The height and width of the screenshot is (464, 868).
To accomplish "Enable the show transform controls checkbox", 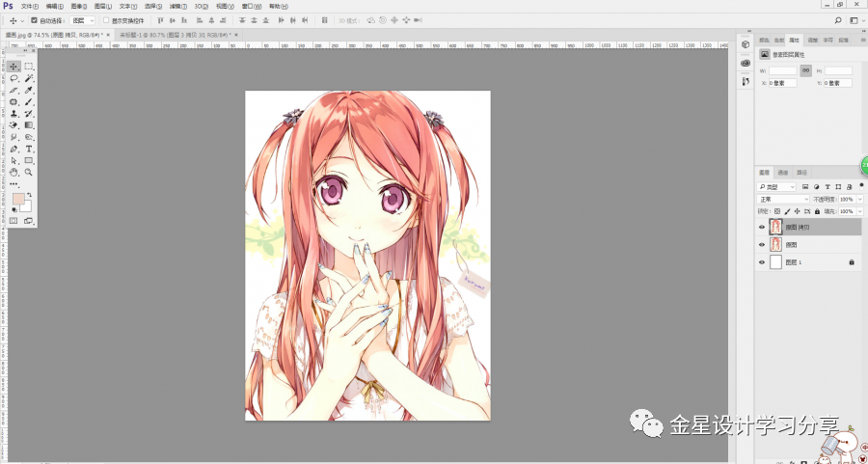I will pyautogui.click(x=106, y=20).
